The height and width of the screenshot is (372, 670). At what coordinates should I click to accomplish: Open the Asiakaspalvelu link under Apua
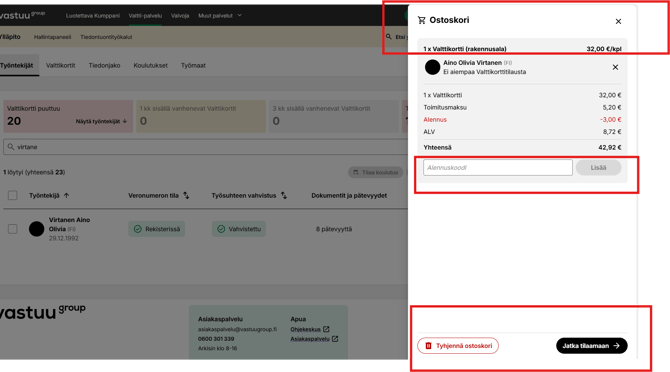coord(314,339)
